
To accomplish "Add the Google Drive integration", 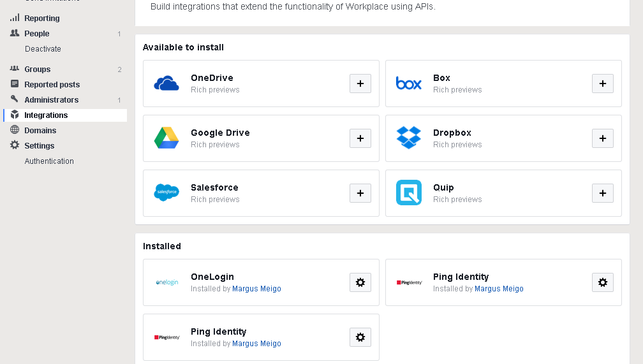I will [x=360, y=138].
